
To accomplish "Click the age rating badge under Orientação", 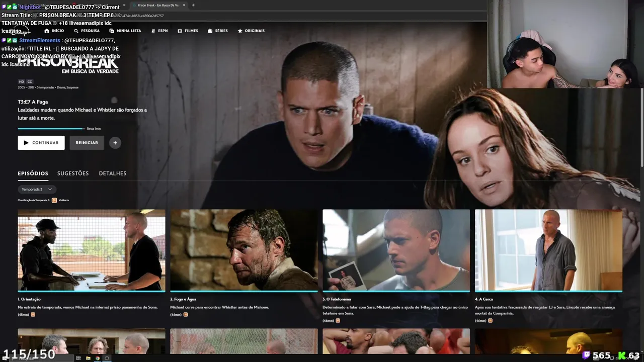I will click(x=33, y=314).
